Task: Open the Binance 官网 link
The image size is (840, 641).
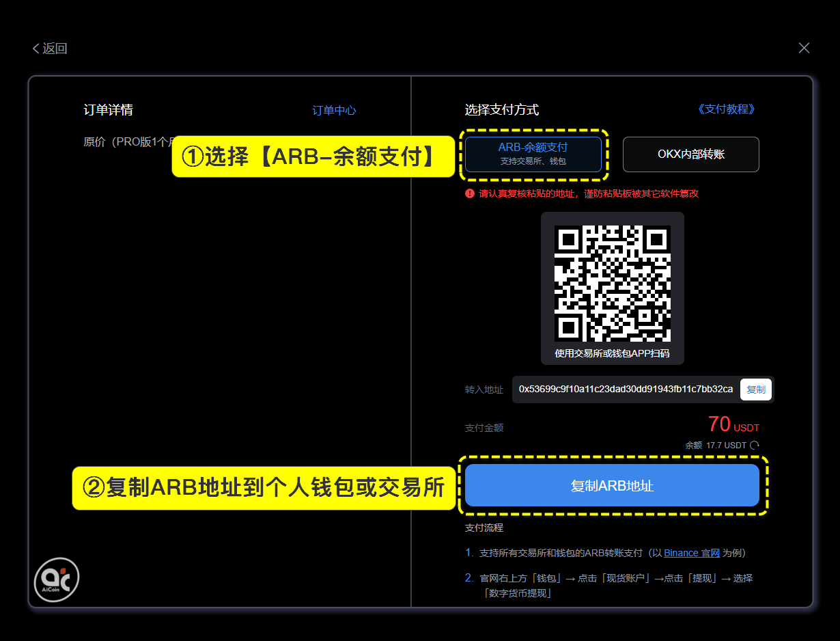Action: [x=692, y=553]
